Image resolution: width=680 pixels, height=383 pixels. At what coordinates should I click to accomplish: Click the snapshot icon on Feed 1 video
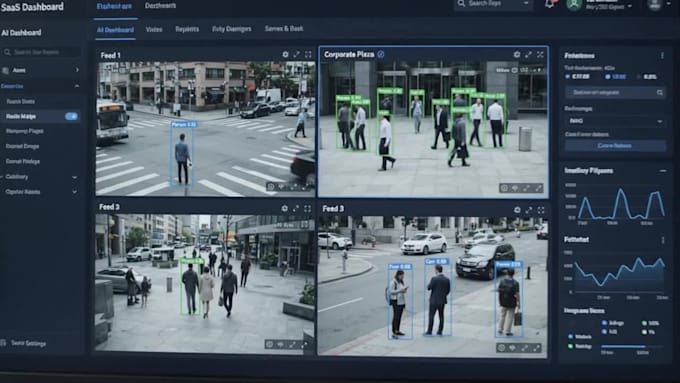271,187
